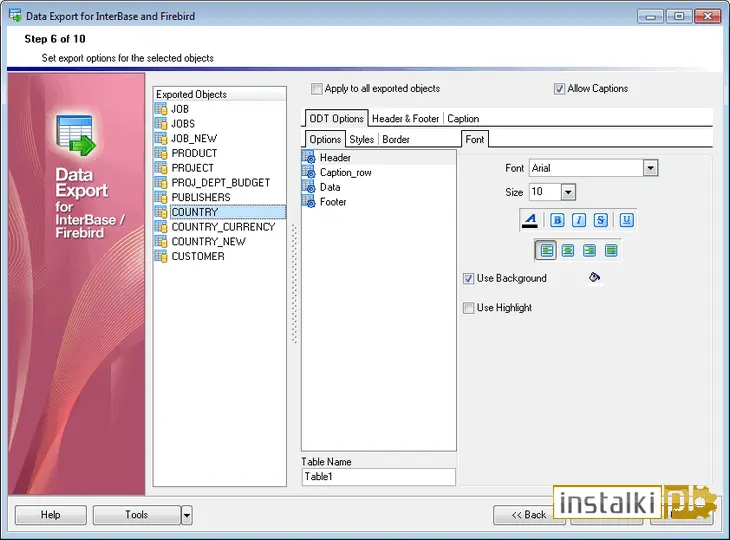Select JOB_NEW in Exported Objects
730x540 pixels.
pos(194,139)
